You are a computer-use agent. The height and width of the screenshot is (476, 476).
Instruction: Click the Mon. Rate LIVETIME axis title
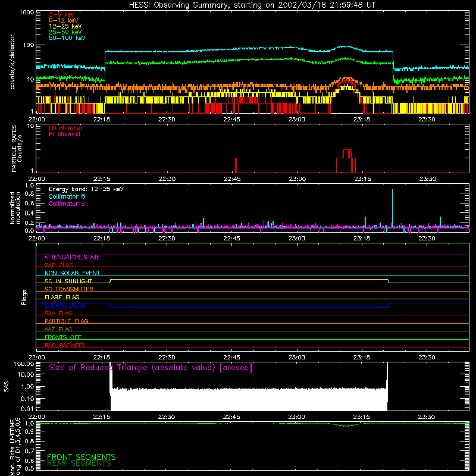click(x=15, y=446)
